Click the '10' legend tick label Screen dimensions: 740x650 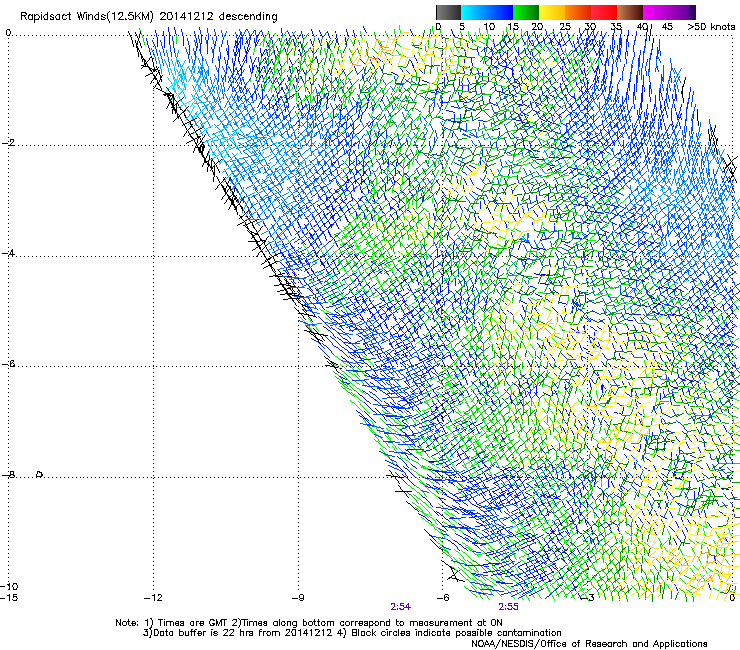click(x=489, y=27)
